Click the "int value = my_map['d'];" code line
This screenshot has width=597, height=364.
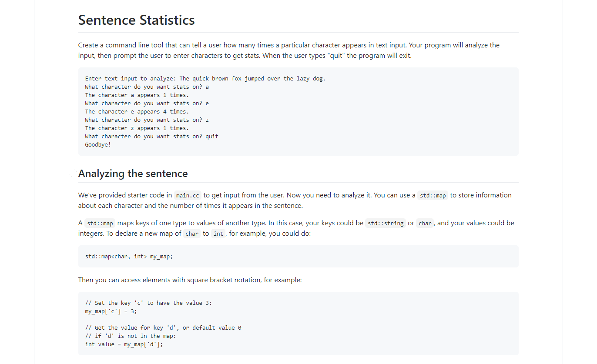tap(124, 344)
